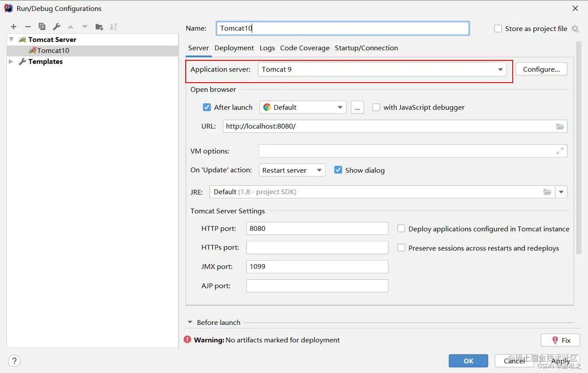
Task: Open Store as project file gear settings
Action: pos(575,28)
